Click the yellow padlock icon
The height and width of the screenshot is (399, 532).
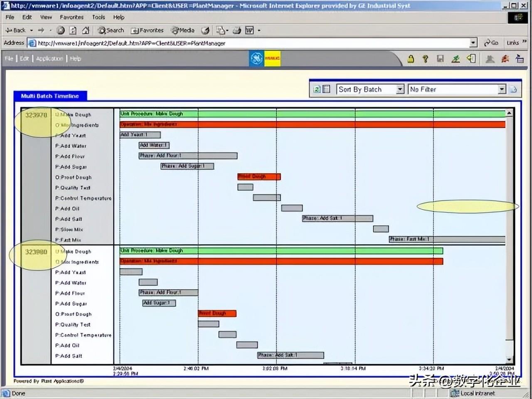click(411, 59)
